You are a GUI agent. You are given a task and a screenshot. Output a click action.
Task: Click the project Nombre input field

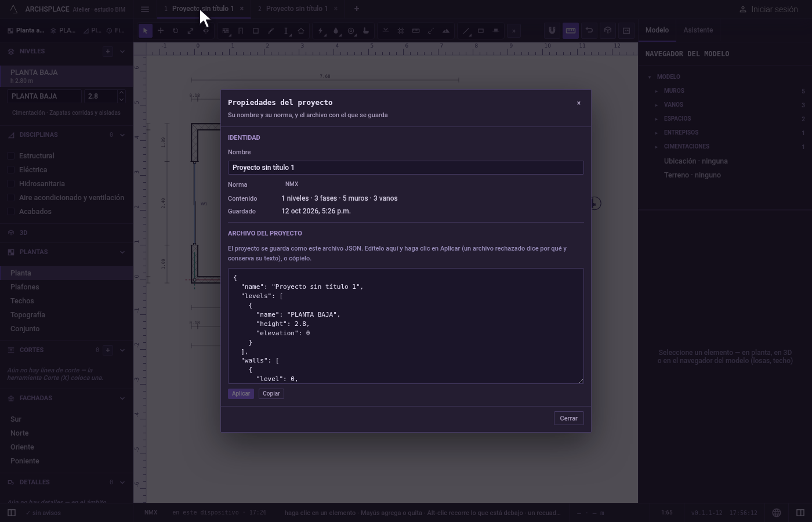(406, 168)
